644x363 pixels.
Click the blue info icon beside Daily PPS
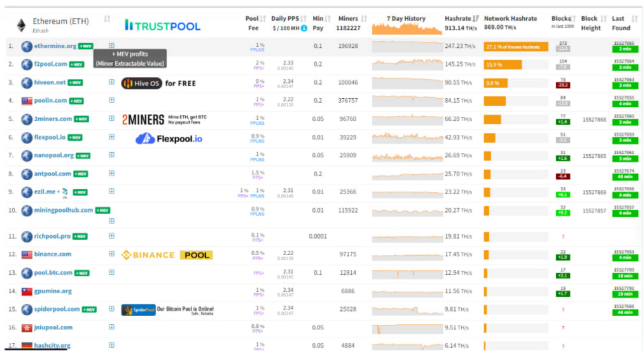(304, 29)
